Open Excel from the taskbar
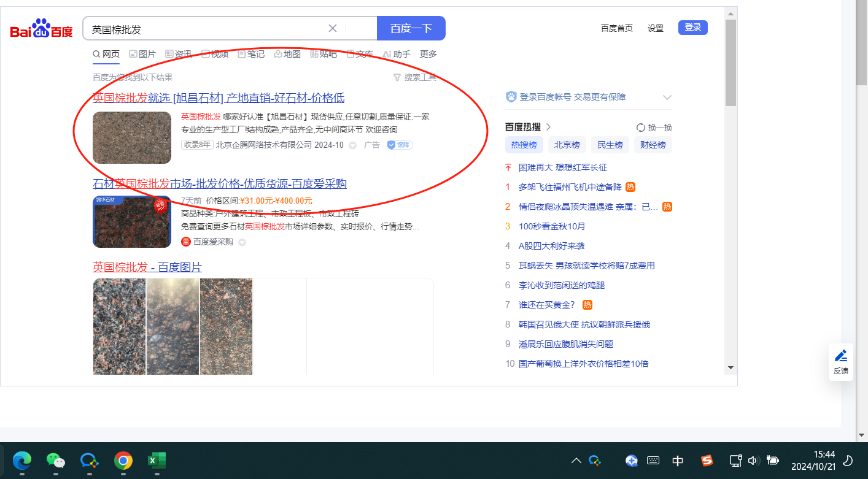The height and width of the screenshot is (479, 868). (x=157, y=460)
